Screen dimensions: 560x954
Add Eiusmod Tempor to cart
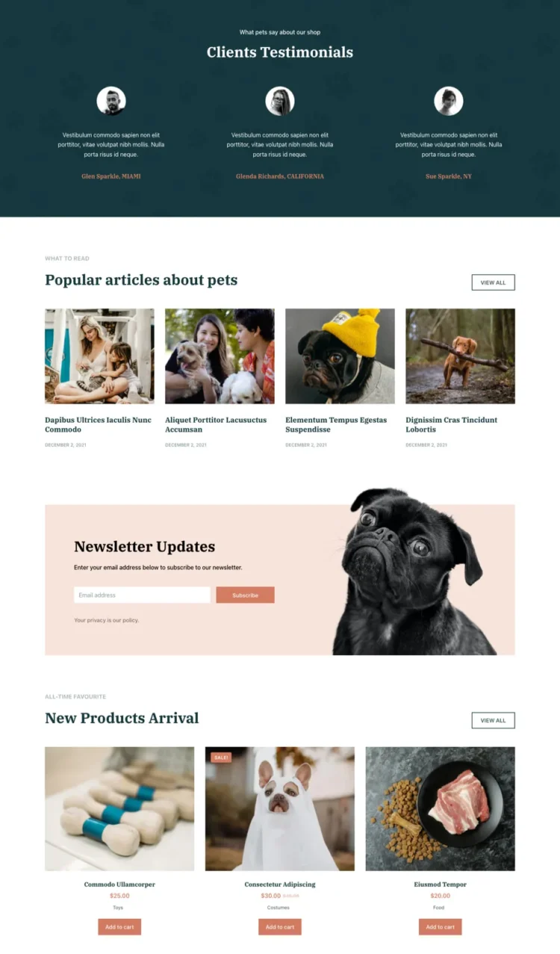click(440, 926)
